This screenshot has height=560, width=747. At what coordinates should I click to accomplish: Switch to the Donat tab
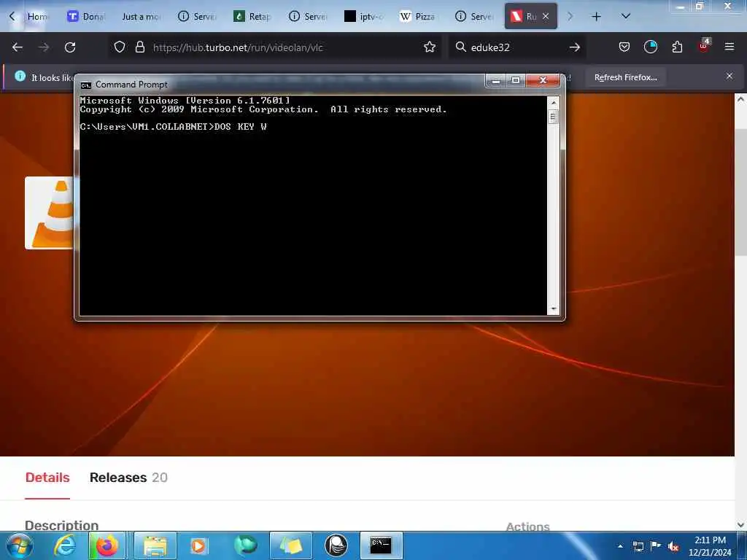(x=86, y=17)
